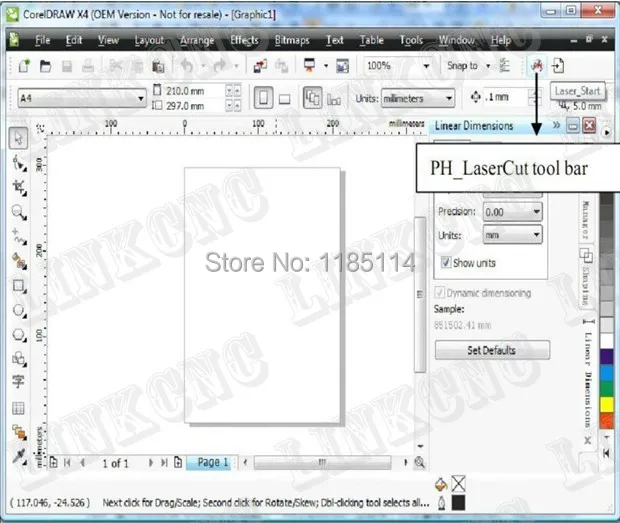Viewport: 620px width, 523px height.
Task: Open the Units millimeters dropdown
Action: coord(449,98)
